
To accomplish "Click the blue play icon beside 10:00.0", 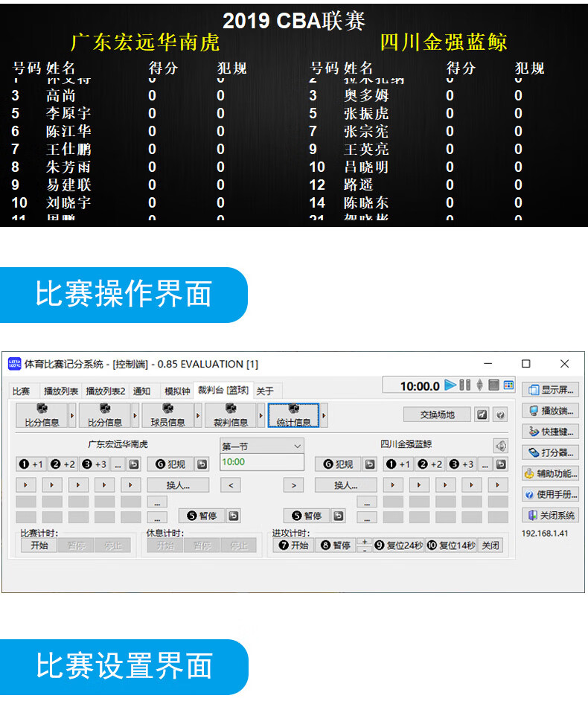I will [x=451, y=385].
